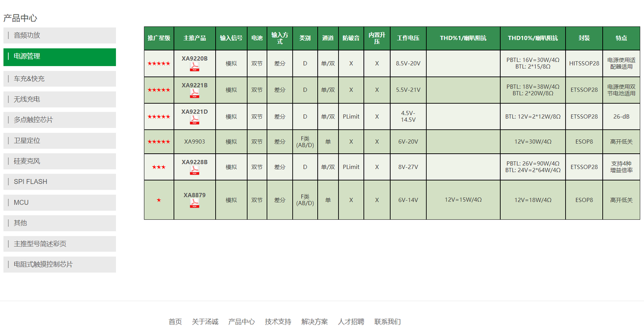
Task: Open the 主推型号简述彩页 page
Action: [x=59, y=243]
